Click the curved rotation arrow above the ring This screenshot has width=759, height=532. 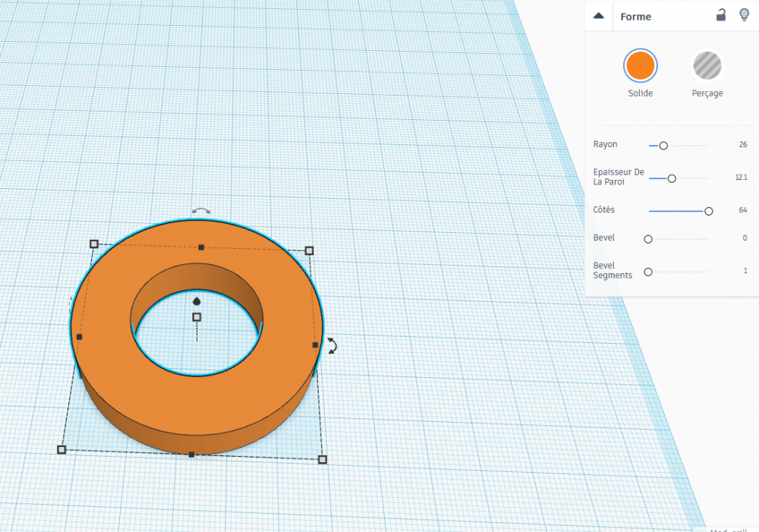coord(201,210)
